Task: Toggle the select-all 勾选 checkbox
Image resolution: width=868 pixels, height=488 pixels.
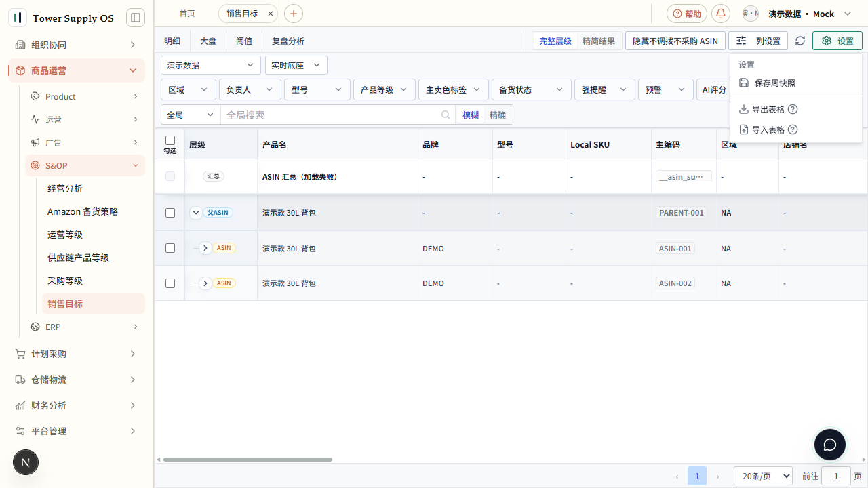Action: tap(170, 140)
